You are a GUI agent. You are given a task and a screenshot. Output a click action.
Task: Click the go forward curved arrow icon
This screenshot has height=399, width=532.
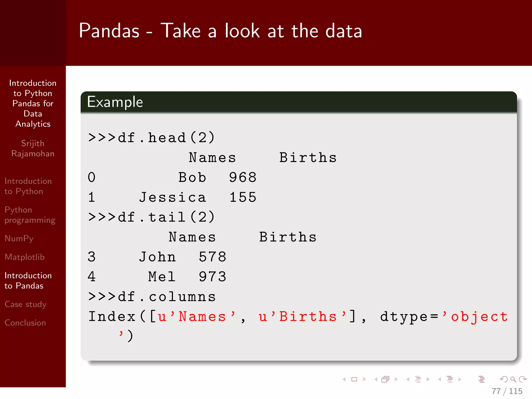[x=523, y=380]
